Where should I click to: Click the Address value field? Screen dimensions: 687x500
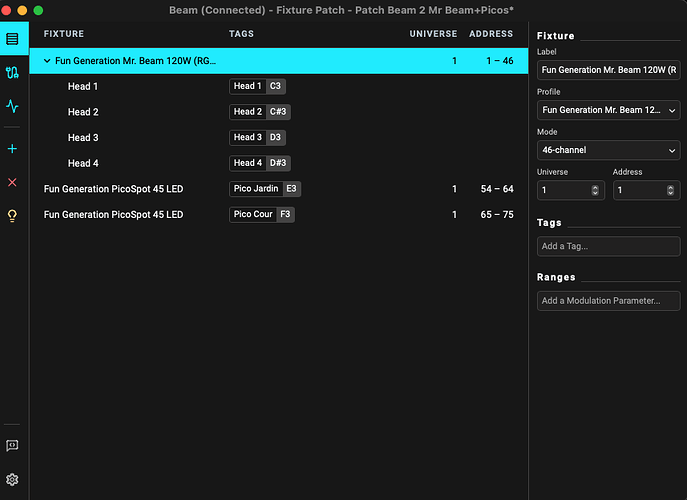pos(646,190)
